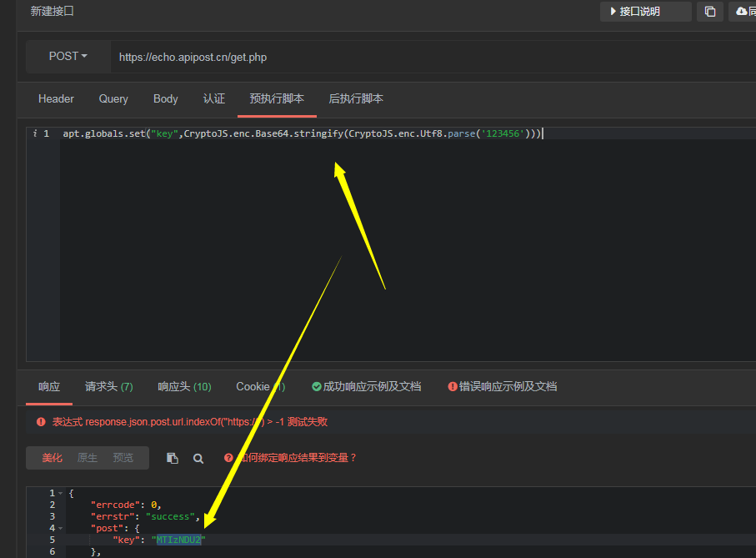Click the search magnifier icon in response toolbar
The width and height of the screenshot is (756, 558).
pos(200,457)
